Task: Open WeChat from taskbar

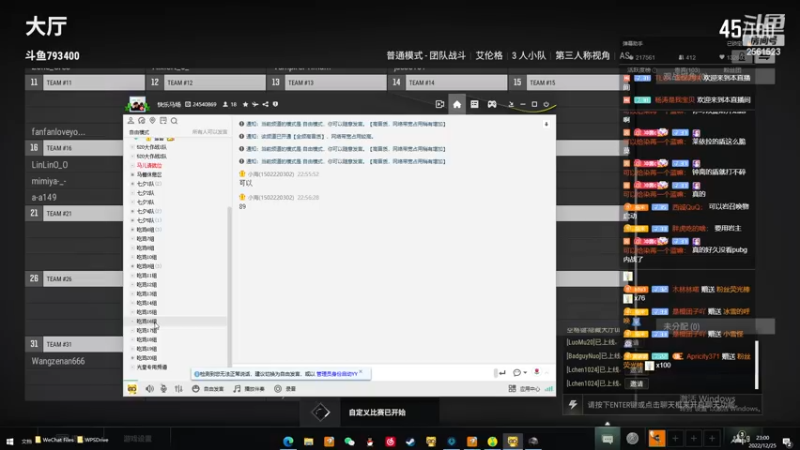Action: click(349, 441)
